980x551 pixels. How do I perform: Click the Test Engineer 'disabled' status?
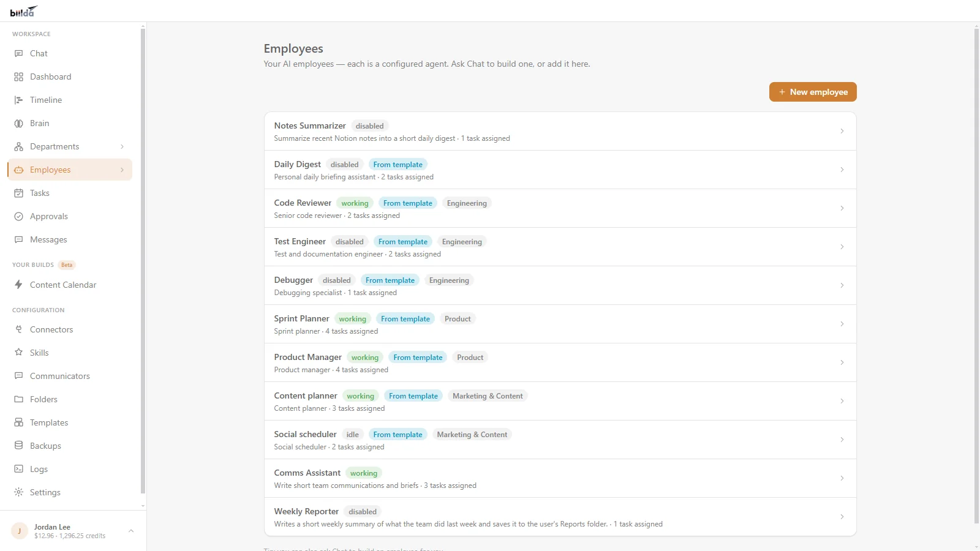pos(350,242)
